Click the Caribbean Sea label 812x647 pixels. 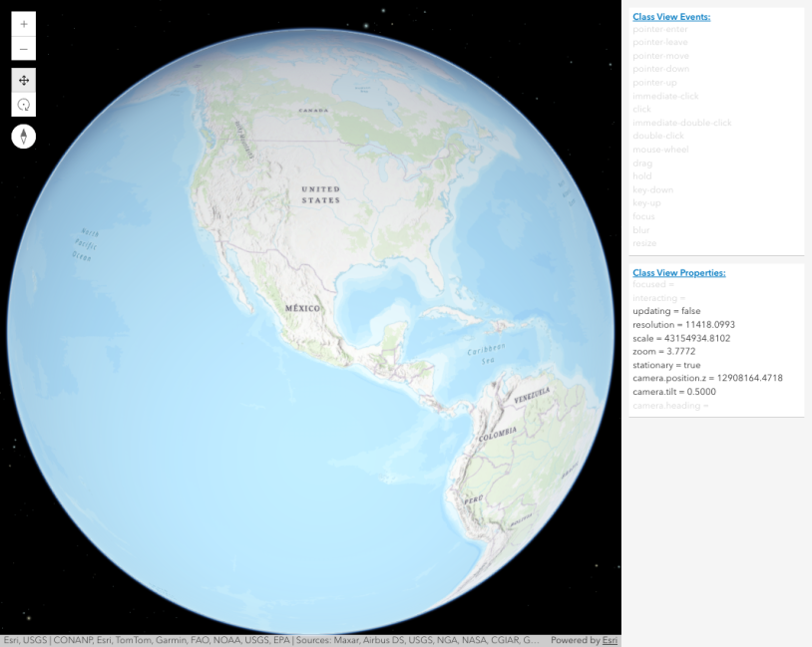[488, 355]
